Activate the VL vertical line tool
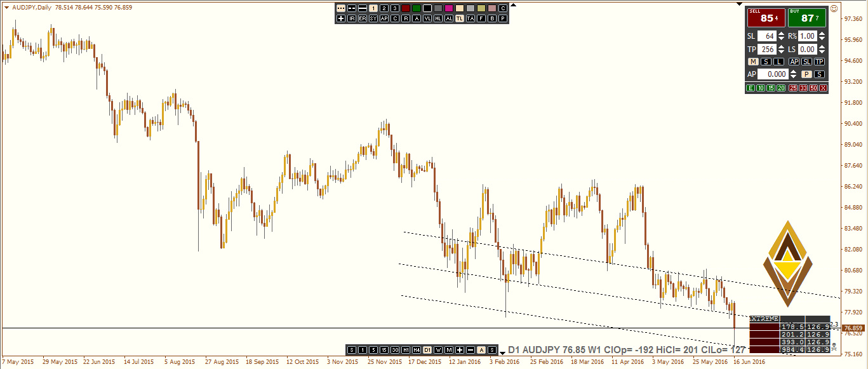Viewport: 868px width, 369px height. (429, 18)
